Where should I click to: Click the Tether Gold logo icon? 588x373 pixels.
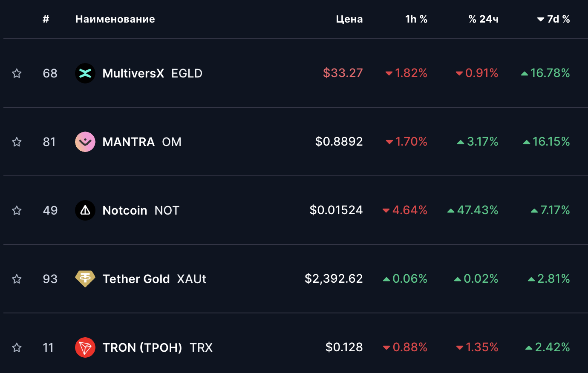[x=85, y=279]
